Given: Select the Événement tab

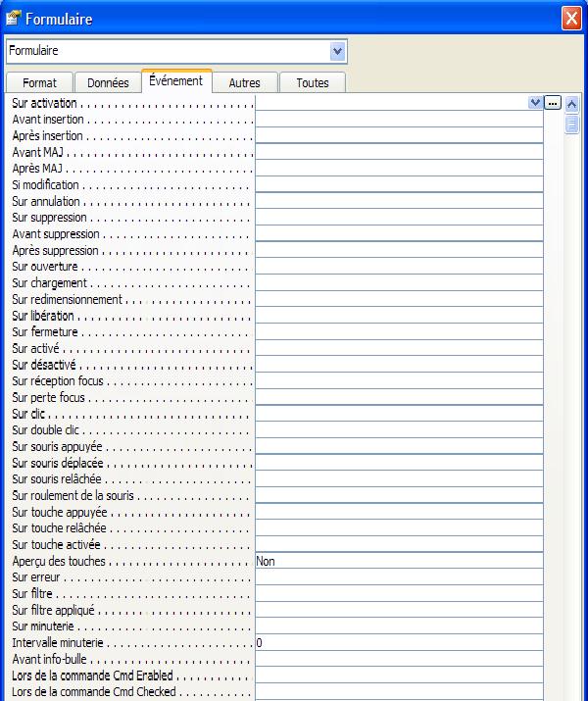Looking at the screenshot, I should (176, 81).
